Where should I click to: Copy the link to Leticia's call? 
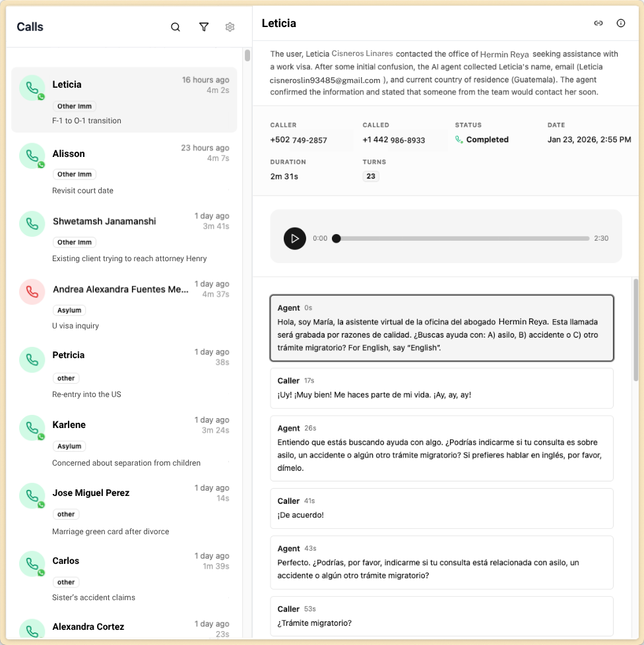coord(598,23)
